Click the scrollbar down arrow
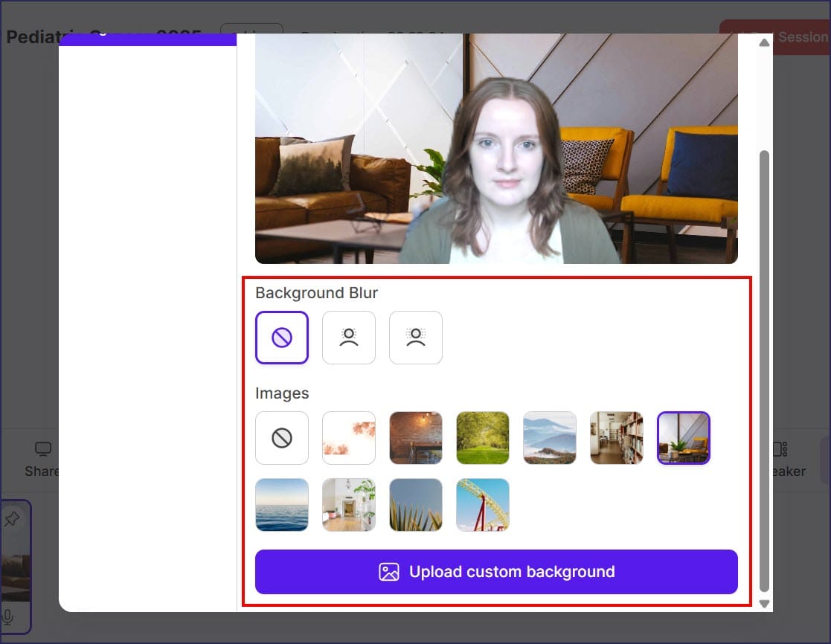Image resolution: width=831 pixels, height=644 pixels. click(764, 603)
